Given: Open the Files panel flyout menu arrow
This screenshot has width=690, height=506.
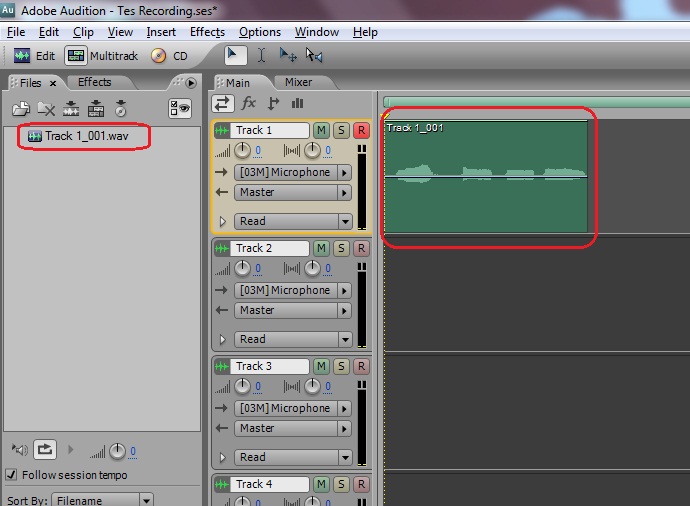Looking at the screenshot, I should [x=191, y=83].
